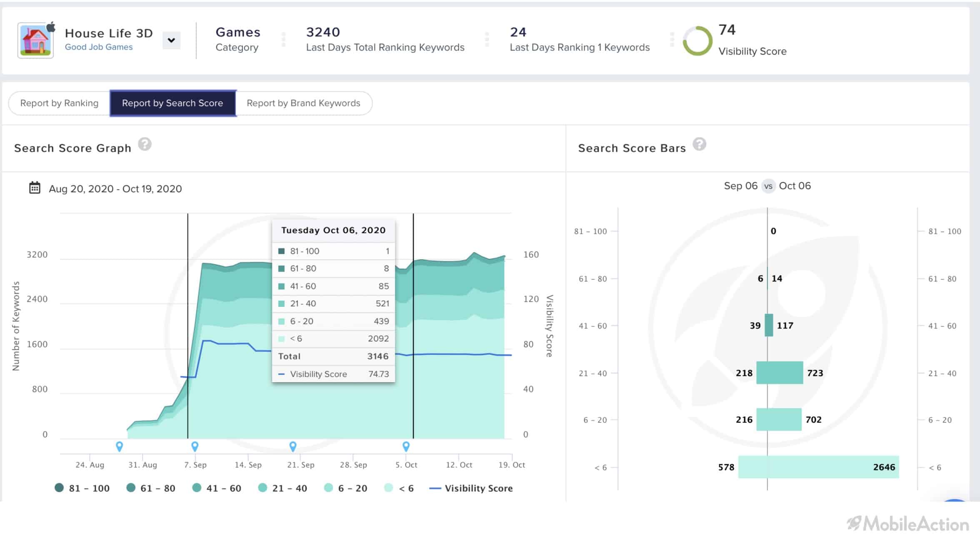Toggle the Visibility Score line legend
The height and width of the screenshot is (552, 980).
471,488
